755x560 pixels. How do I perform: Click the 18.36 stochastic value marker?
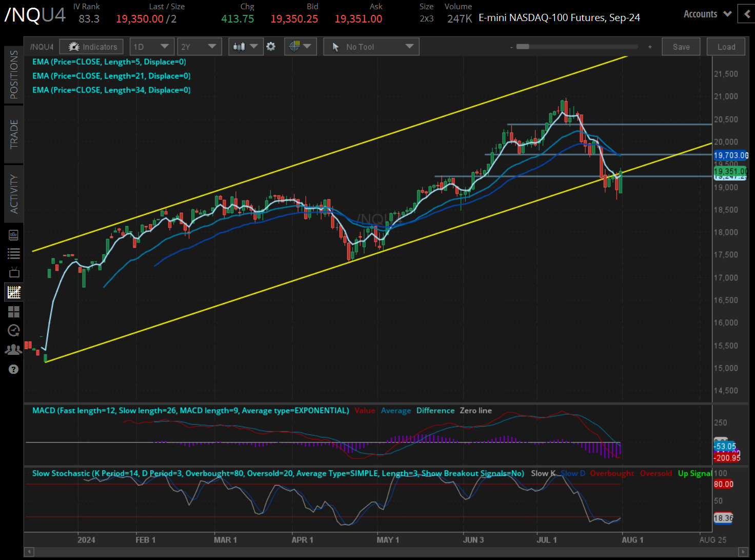[724, 518]
